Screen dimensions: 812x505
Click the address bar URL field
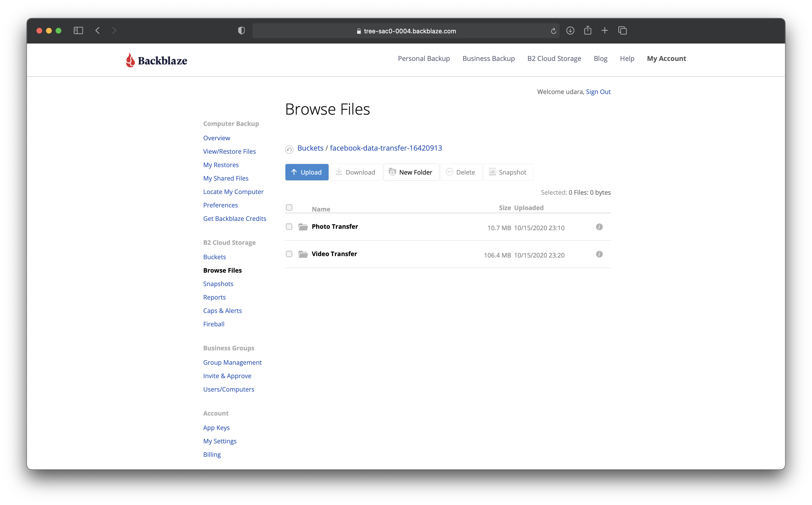pos(406,31)
